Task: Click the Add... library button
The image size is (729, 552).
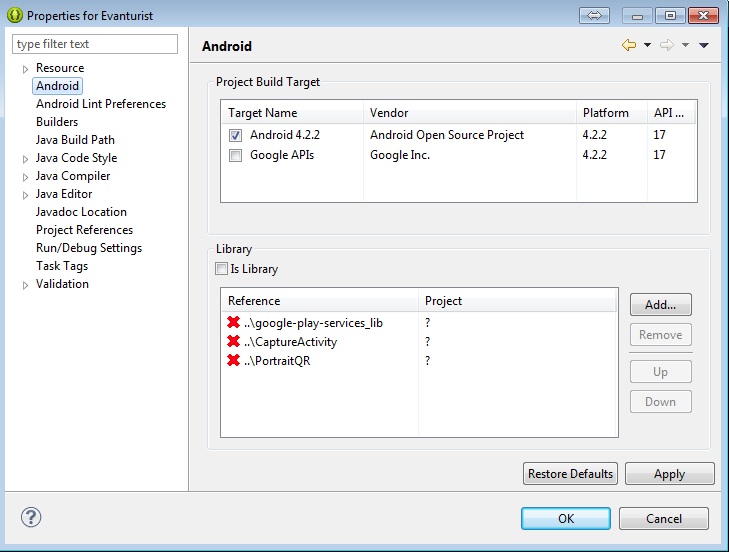Action: (x=661, y=305)
